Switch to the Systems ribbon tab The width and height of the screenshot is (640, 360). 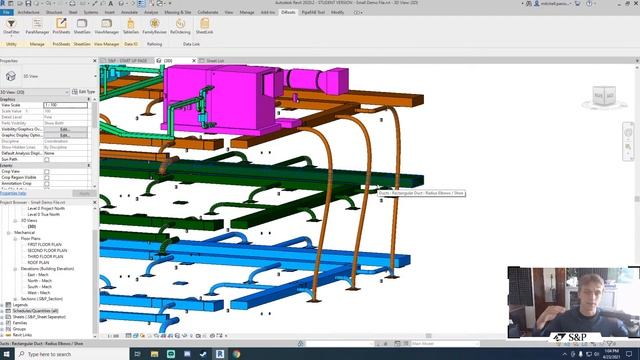point(91,13)
